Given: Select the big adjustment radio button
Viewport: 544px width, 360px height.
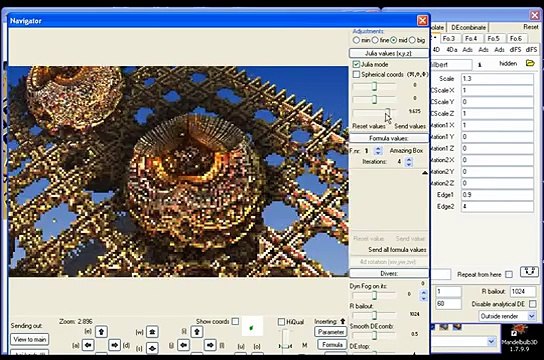Looking at the screenshot, I should coord(412,40).
